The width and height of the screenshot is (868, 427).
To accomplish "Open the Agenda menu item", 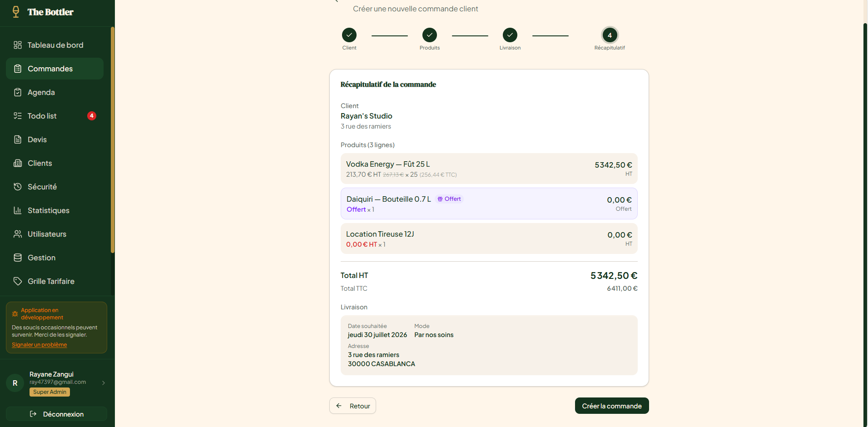I will coord(55,92).
